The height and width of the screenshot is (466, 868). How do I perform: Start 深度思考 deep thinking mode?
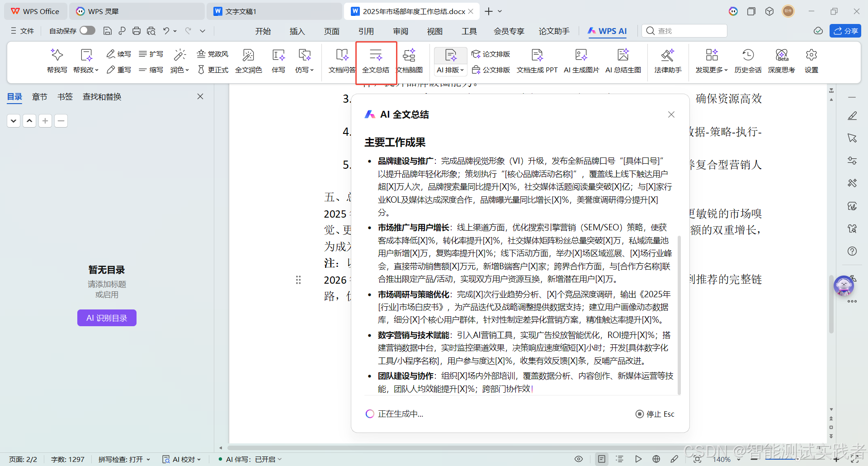pos(782,61)
